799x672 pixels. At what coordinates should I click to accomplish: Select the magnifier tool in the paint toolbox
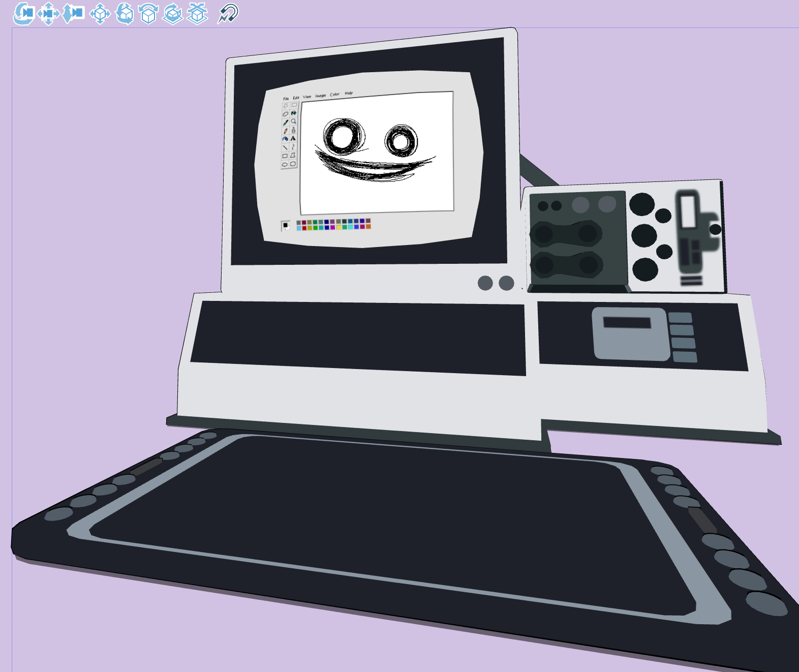pyautogui.click(x=293, y=121)
